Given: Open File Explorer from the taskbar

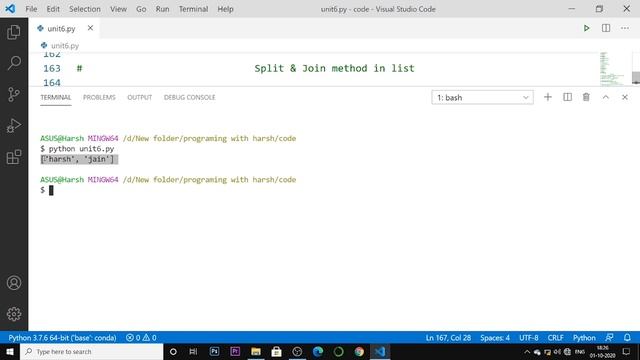Looking at the screenshot, I should (x=256, y=351).
